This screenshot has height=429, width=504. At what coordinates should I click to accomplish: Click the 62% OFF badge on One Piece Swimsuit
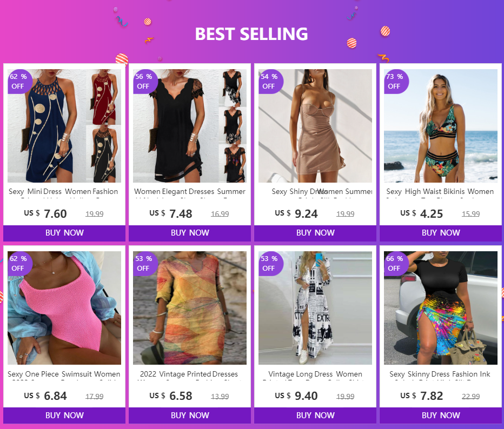19,263
